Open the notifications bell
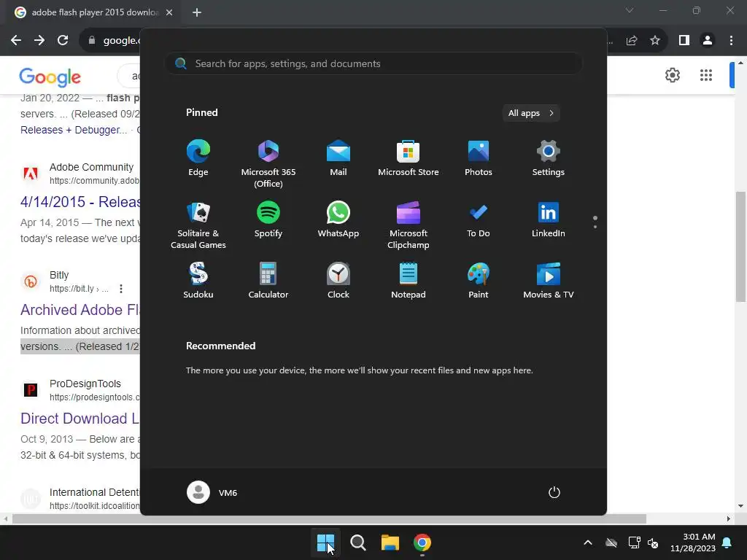The image size is (747, 560). coord(727,542)
